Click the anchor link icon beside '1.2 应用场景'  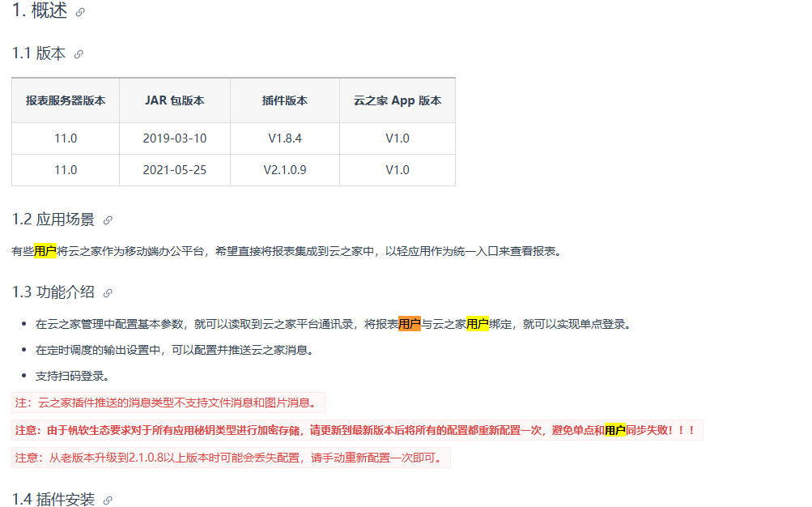[x=108, y=220]
